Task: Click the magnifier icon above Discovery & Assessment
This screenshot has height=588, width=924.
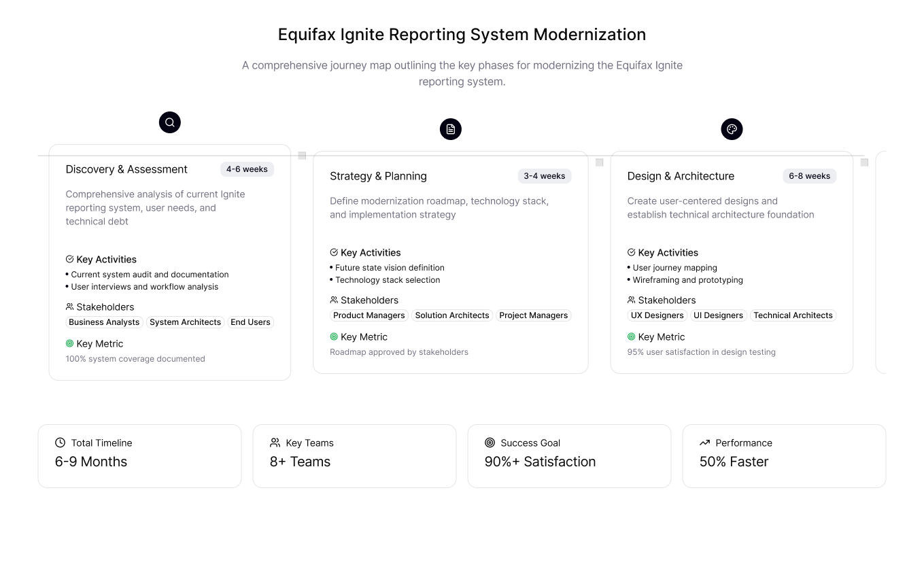Action: click(x=170, y=122)
